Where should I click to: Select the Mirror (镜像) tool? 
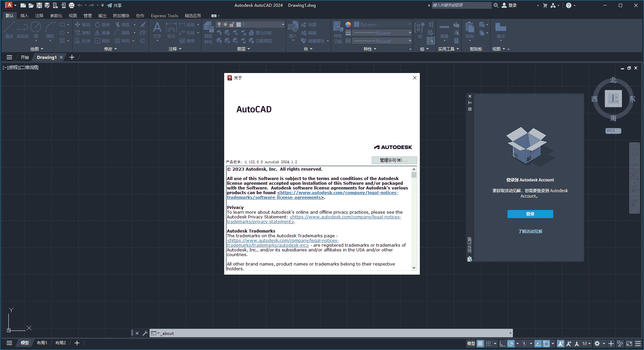click(103, 33)
